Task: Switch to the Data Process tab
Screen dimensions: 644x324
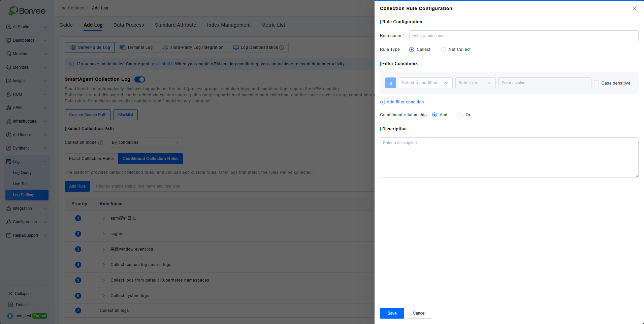Action: click(x=129, y=25)
